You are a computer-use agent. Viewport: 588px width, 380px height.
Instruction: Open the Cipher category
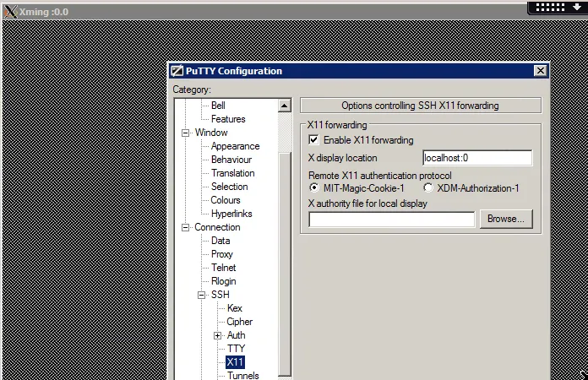[x=240, y=321]
